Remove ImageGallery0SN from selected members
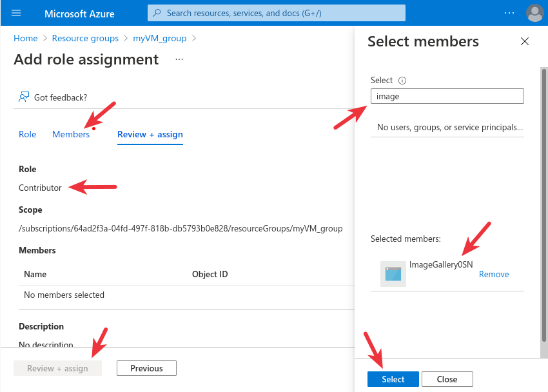 [494, 275]
